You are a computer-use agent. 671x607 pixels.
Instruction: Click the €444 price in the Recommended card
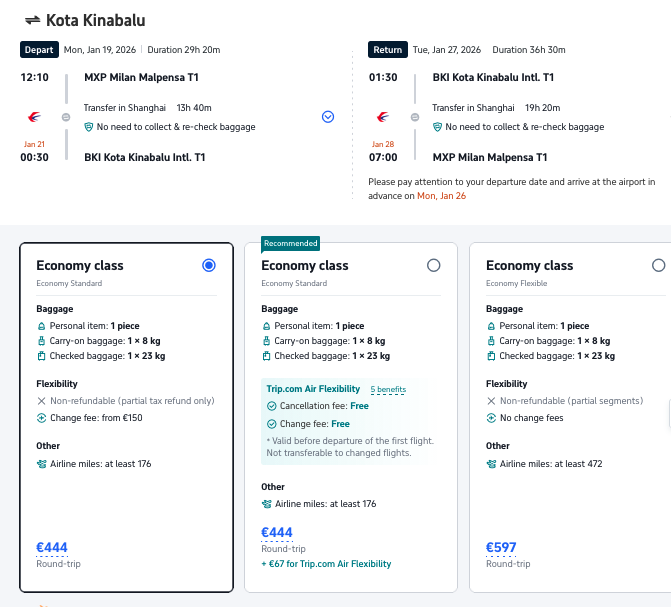(277, 533)
